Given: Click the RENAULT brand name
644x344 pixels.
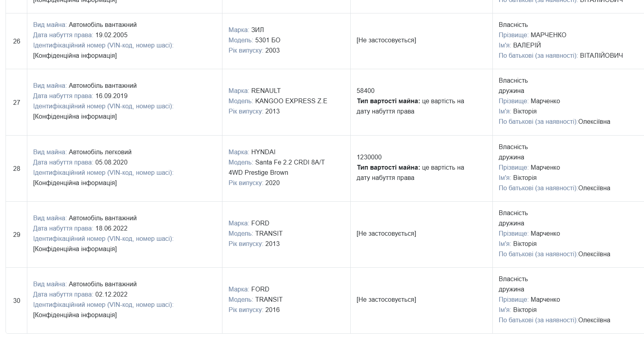Looking at the screenshot, I should (x=266, y=91).
